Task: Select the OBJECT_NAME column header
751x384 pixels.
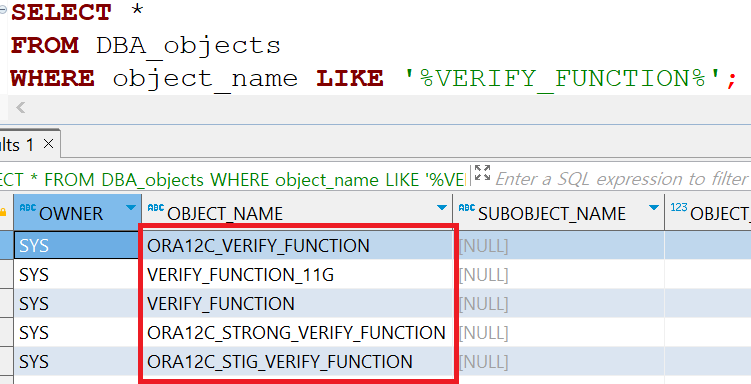Action: [x=297, y=213]
